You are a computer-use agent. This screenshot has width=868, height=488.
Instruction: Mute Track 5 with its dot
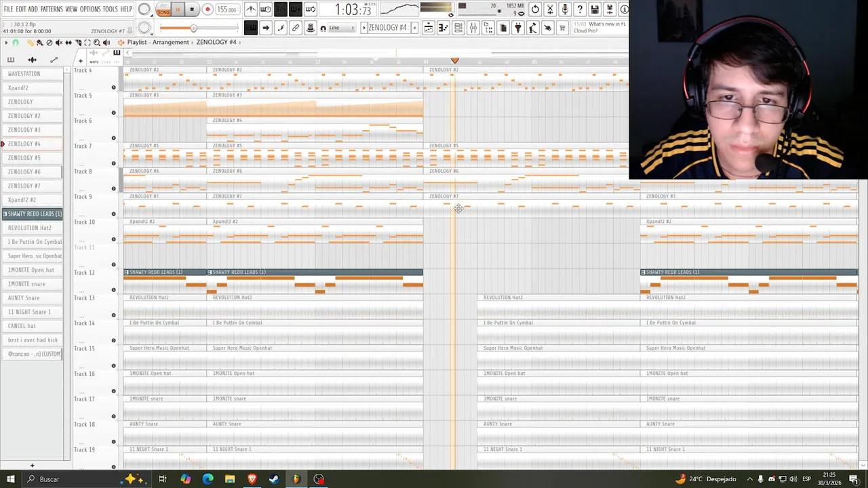click(113, 113)
